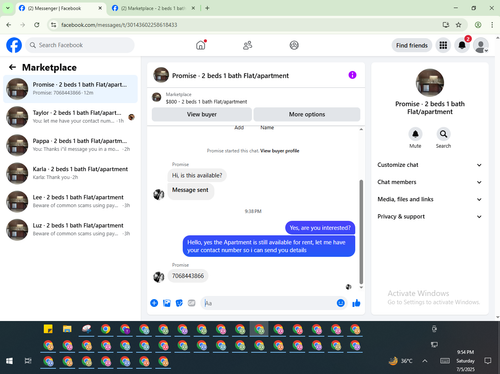Select the 7068443866 message bubble
Screen dimensions: 500x374
188,276
